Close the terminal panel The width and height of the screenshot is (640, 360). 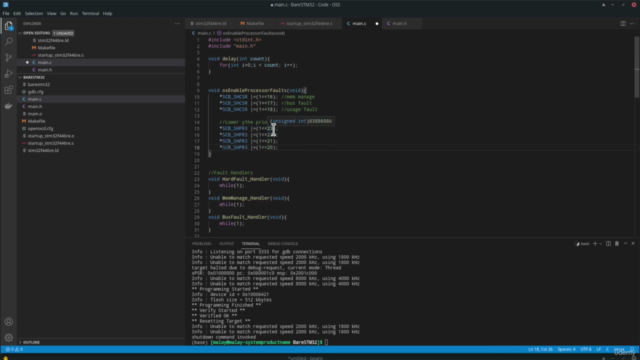(x=633, y=244)
